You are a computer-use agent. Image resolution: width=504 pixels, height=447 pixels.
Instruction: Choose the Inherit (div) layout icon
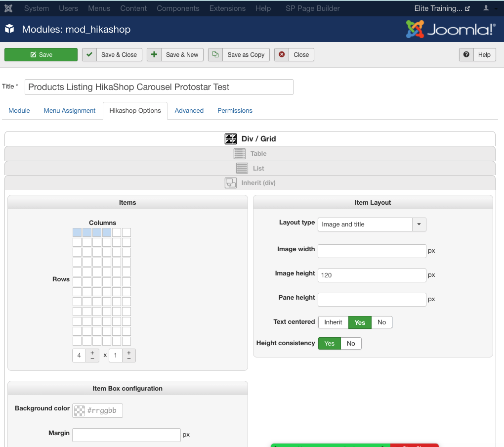coord(231,183)
